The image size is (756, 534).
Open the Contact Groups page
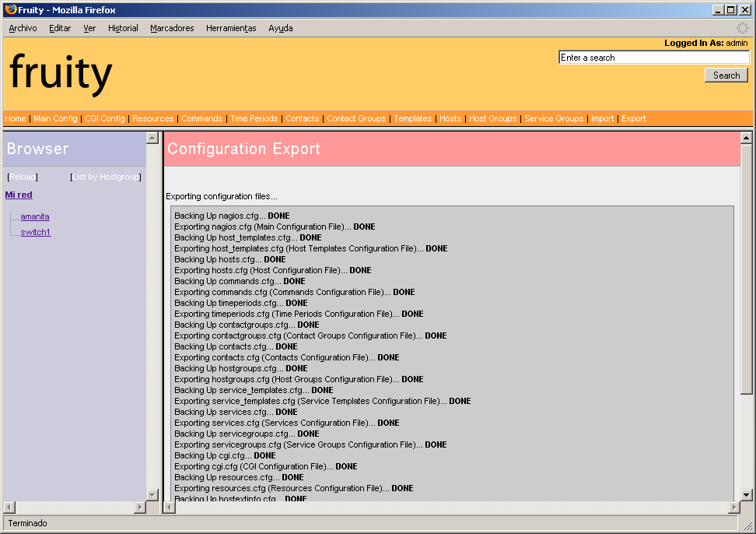pos(356,118)
